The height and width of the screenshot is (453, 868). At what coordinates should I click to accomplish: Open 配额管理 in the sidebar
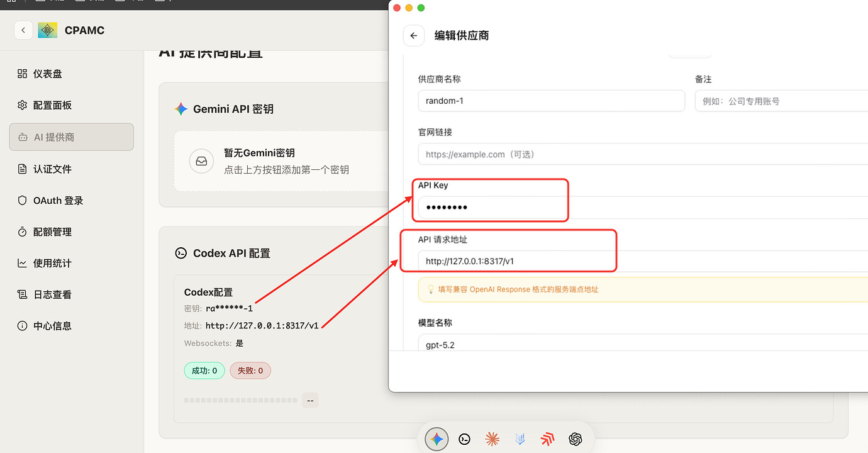pyautogui.click(x=71, y=232)
